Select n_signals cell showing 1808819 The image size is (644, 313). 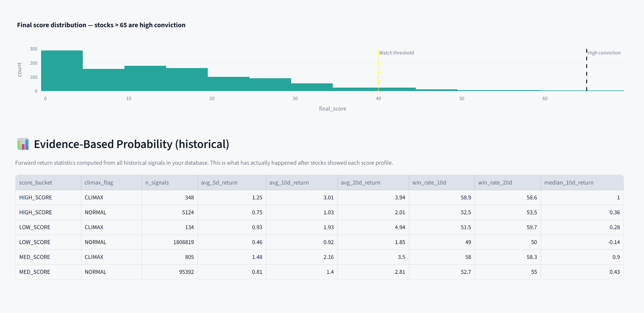(x=170, y=242)
